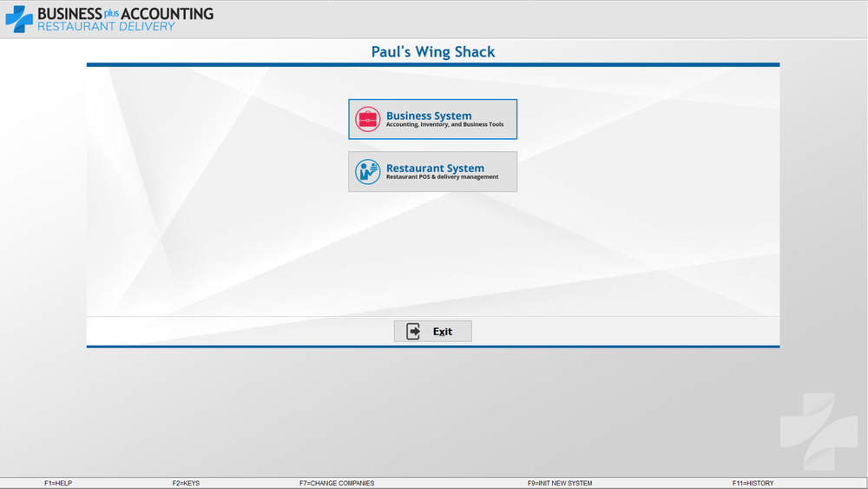Screen dimensions: 868x489
Task: Select F1=HELP in the bottom bar
Action: point(58,483)
